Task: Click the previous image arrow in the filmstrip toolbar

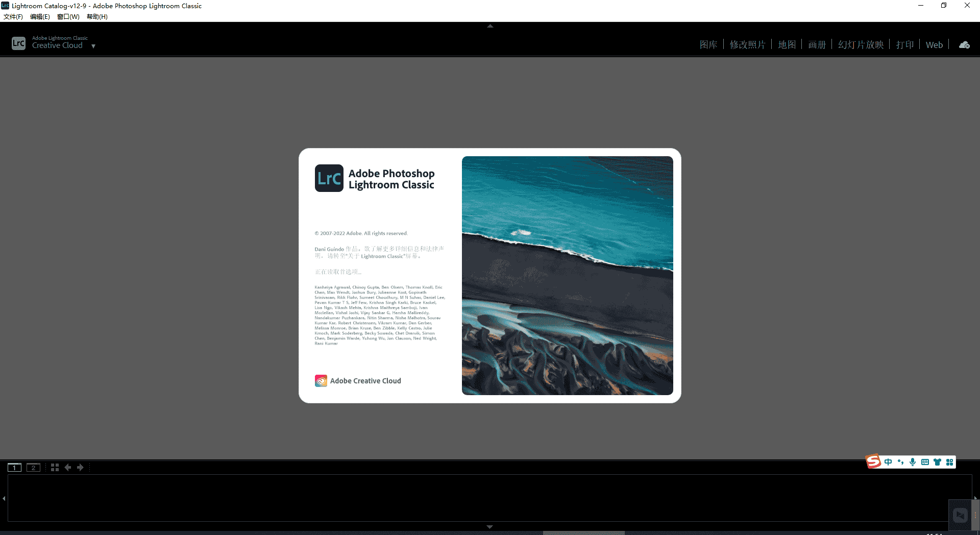Action: click(68, 467)
